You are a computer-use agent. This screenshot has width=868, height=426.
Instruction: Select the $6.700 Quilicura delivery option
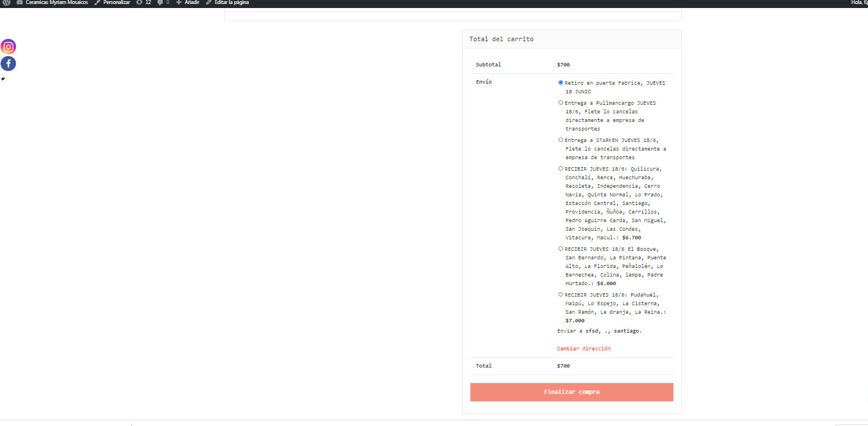561,168
